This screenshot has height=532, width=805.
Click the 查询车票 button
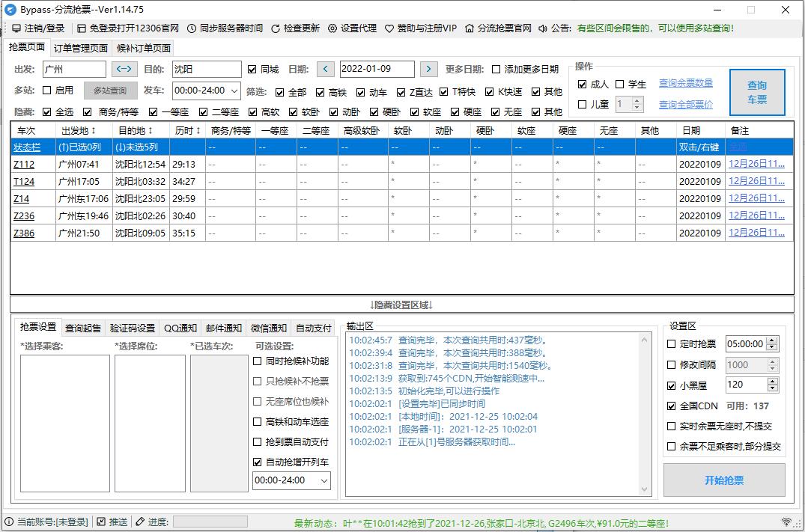coord(757,92)
